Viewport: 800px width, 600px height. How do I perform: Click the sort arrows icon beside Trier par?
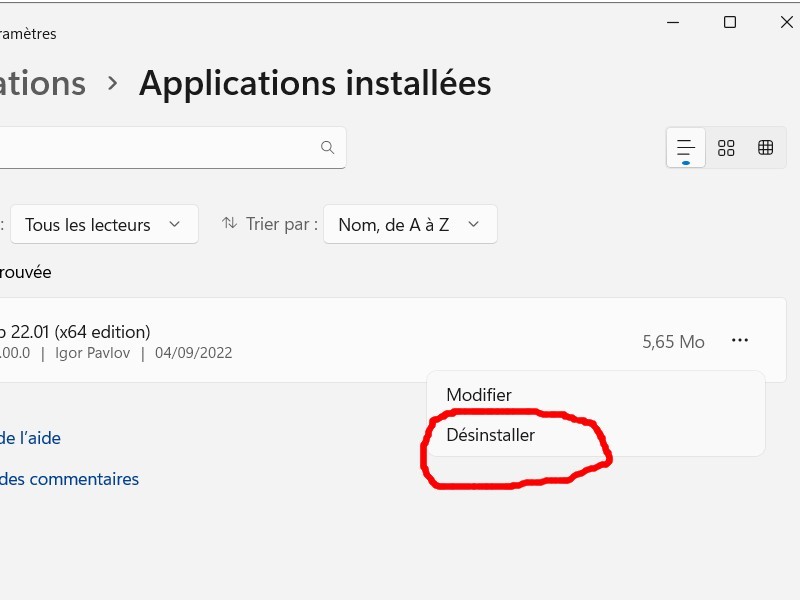(230, 224)
